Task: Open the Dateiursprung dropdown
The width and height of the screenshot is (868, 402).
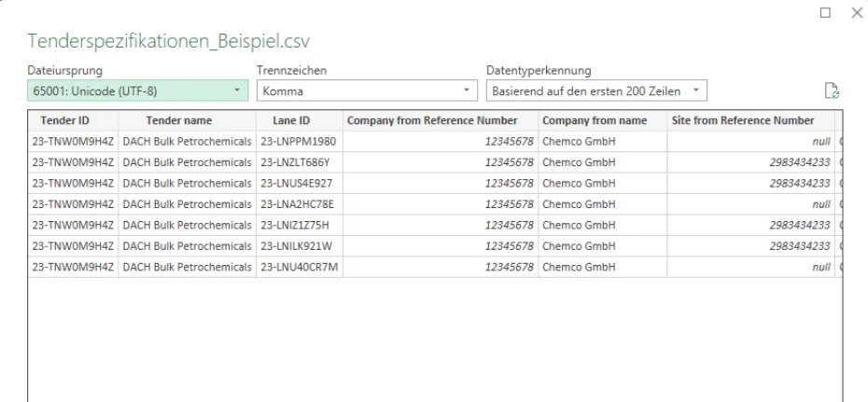Action: pyautogui.click(x=138, y=90)
